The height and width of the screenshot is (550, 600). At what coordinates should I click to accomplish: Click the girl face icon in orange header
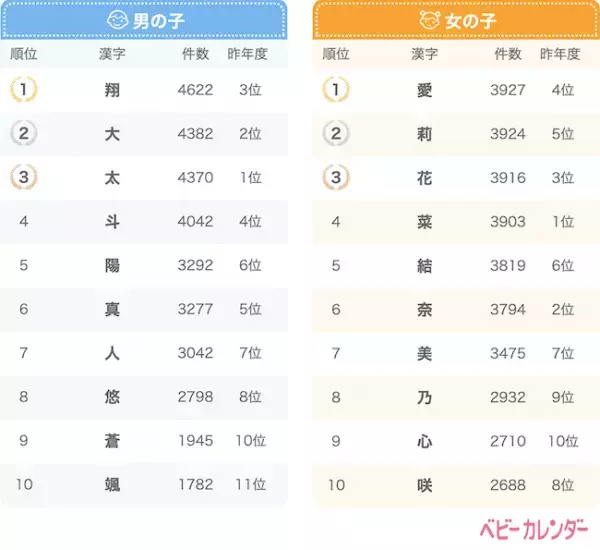431,20
